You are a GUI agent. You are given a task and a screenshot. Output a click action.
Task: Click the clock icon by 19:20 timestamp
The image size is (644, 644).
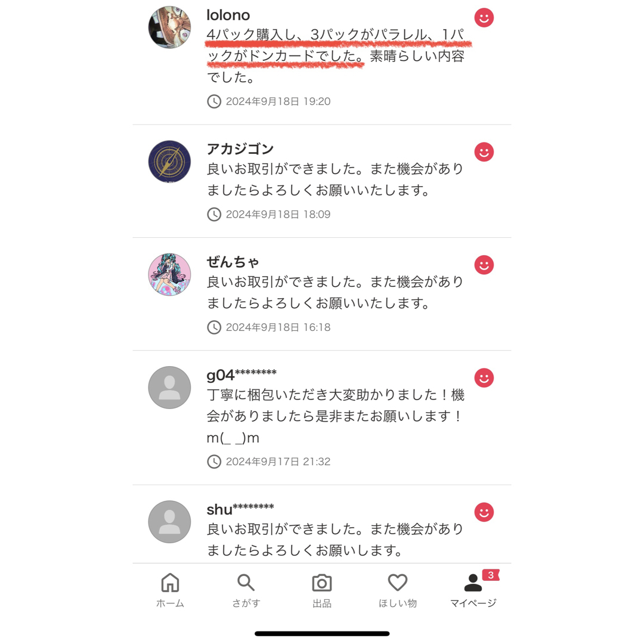click(214, 101)
